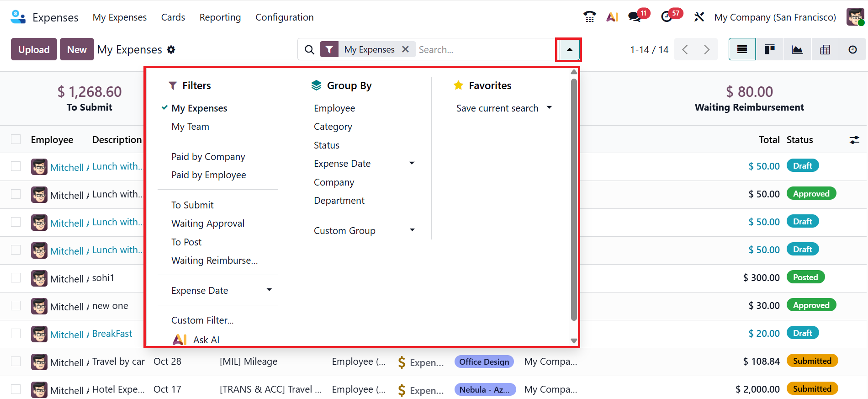This screenshot has height=399, width=868.
Task: Check the BreakFast expense row checkbox
Action: pyautogui.click(x=16, y=334)
